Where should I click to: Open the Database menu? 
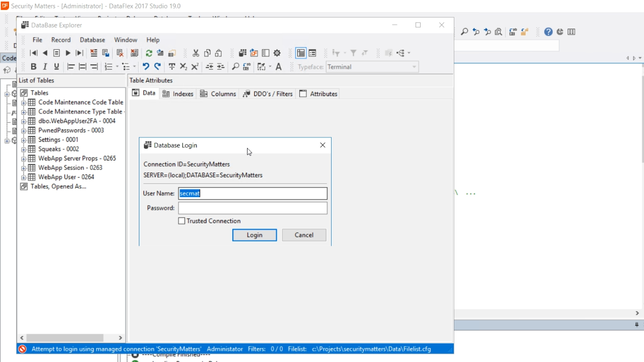click(92, 40)
